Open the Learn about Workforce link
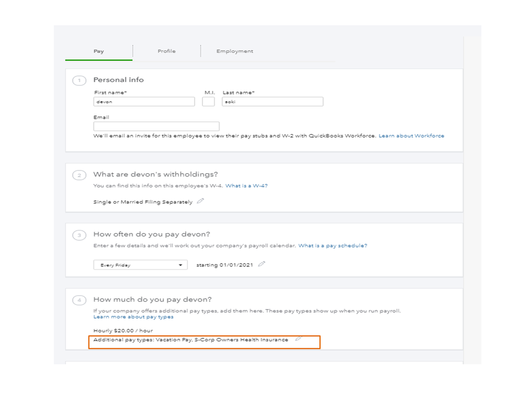Screen dimensions: 532x399 (x=411, y=136)
